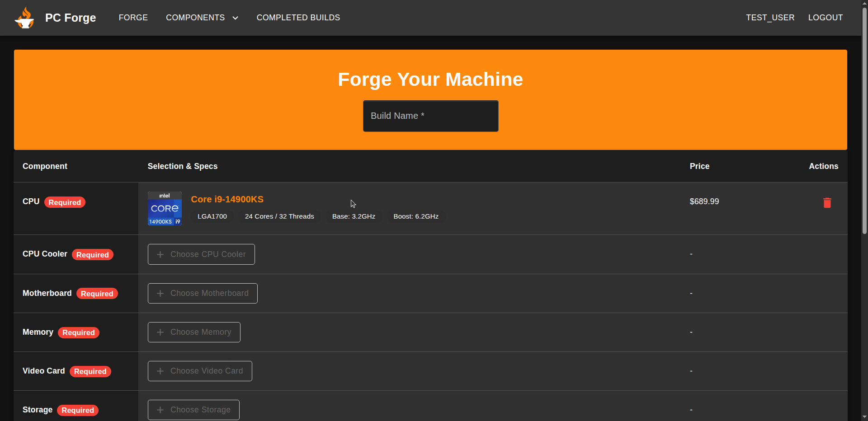The image size is (868, 421).
Task: Delete the Core i9-14900KS CPU with trash icon
Action: [x=827, y=203]
